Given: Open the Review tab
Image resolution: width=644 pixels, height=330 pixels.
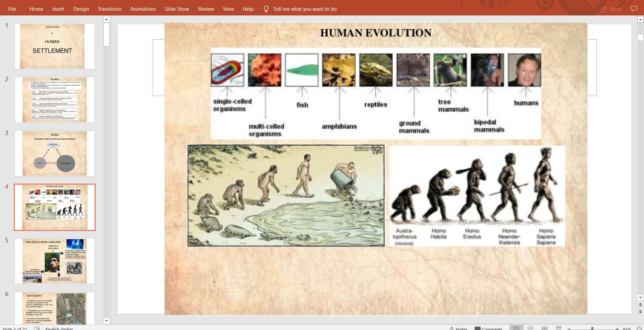Looking at the screenshot, I should coord(206,9).
